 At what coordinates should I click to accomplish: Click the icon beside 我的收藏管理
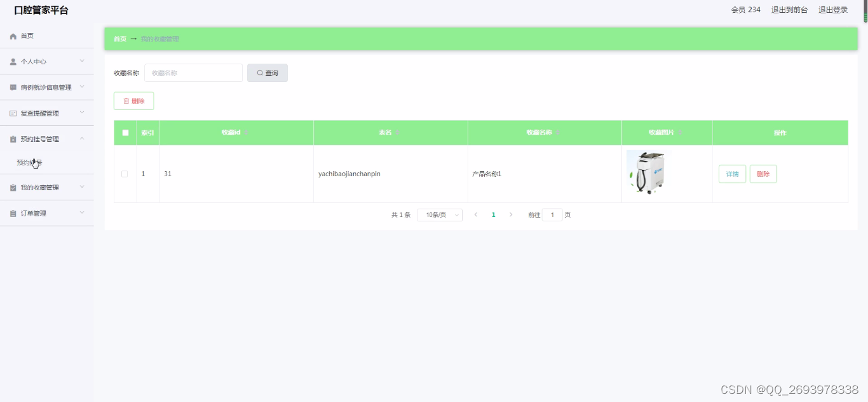point(13,188)
